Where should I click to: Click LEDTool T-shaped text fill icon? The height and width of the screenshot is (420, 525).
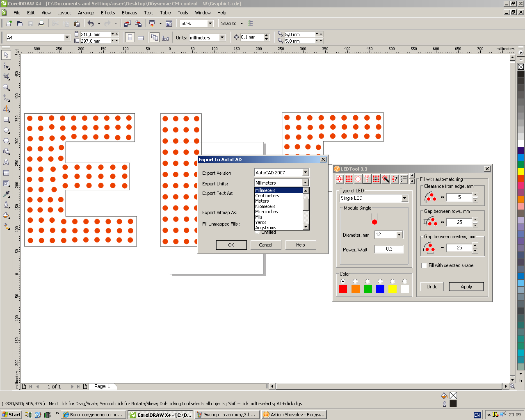point(367,179)
